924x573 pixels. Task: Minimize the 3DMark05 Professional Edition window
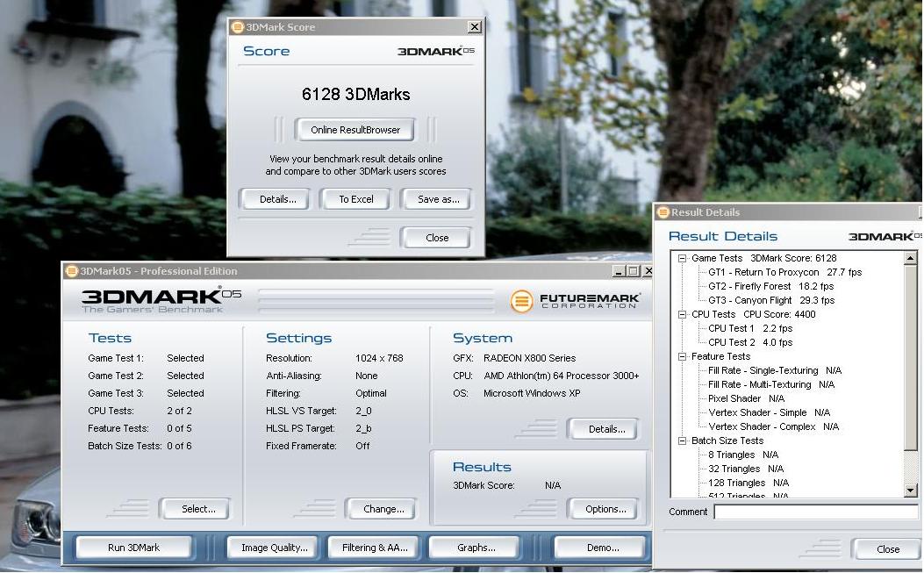pos(618,271)
